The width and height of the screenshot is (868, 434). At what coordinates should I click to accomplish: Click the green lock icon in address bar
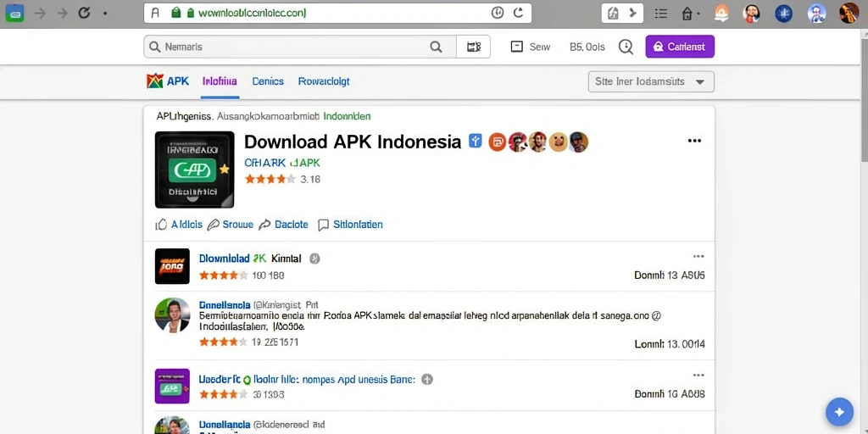[176, 13]
